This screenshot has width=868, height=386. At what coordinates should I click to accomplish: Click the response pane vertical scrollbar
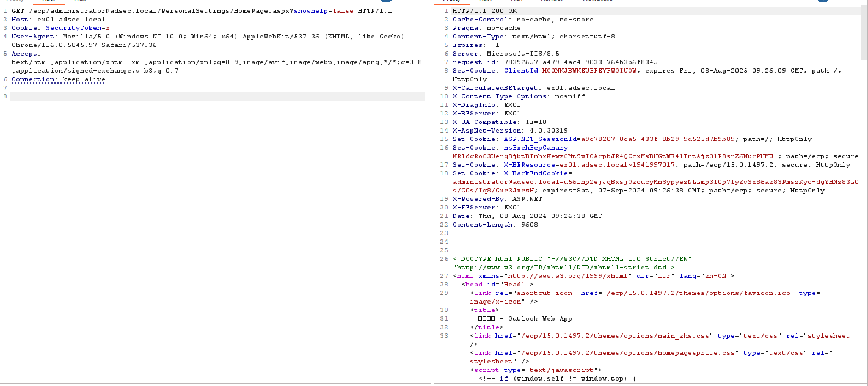pos(864,37)
